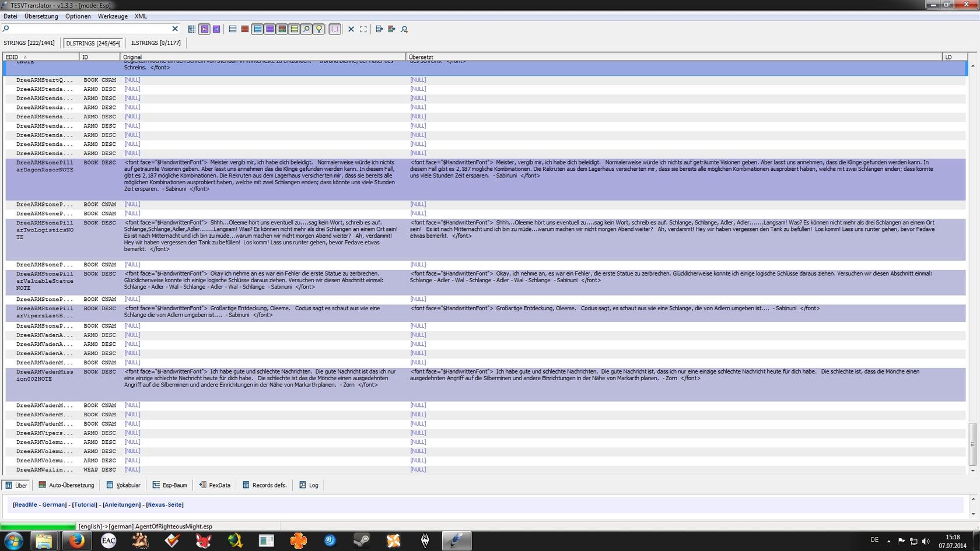980x551 pixels.
Task: Open the ReadMe - German link
Action: point(40,505)
